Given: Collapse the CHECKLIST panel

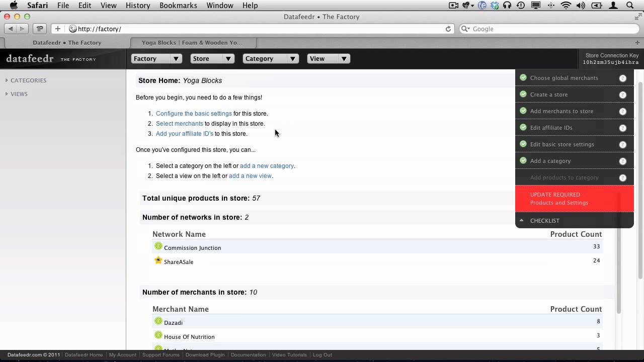Looking at the screenshot, I should pyautogui.click(x=574, y=221).
